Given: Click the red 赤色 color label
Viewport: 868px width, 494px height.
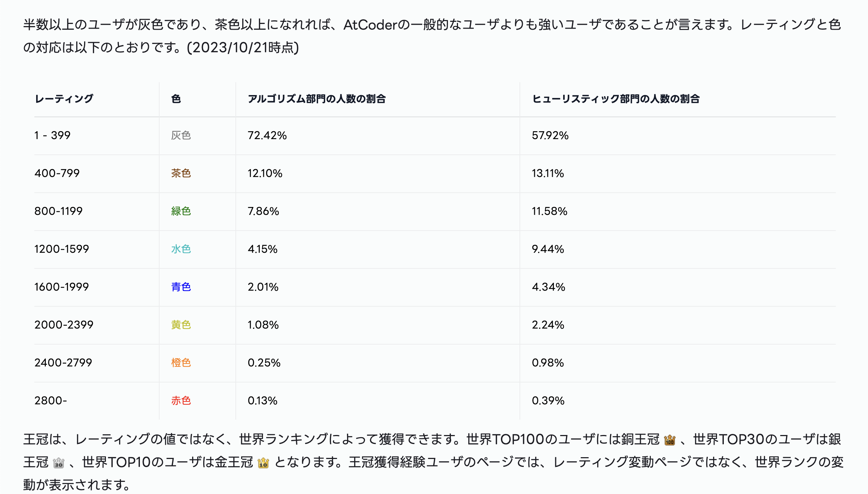Looking at the screenshot, I should click(x=181, y=401).
